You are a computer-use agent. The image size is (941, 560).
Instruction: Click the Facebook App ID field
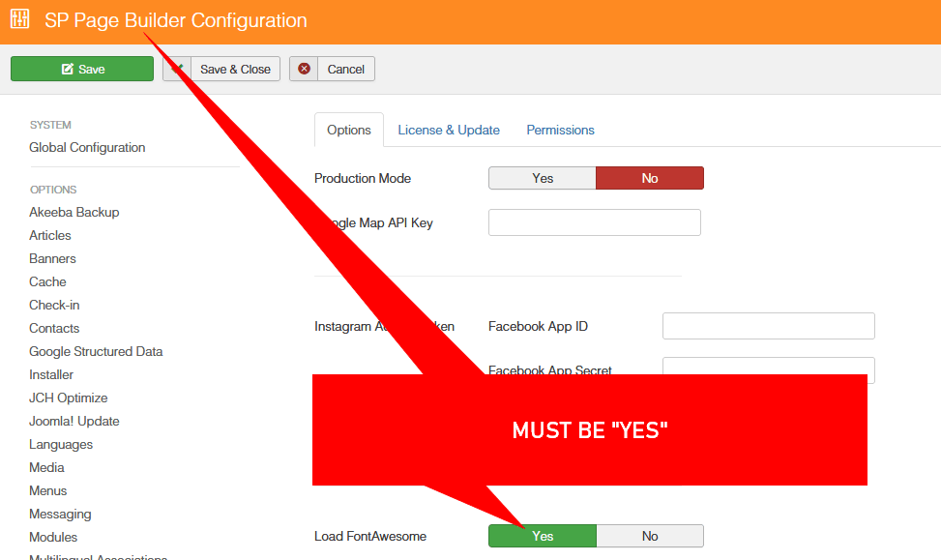(x=769, y=326)
